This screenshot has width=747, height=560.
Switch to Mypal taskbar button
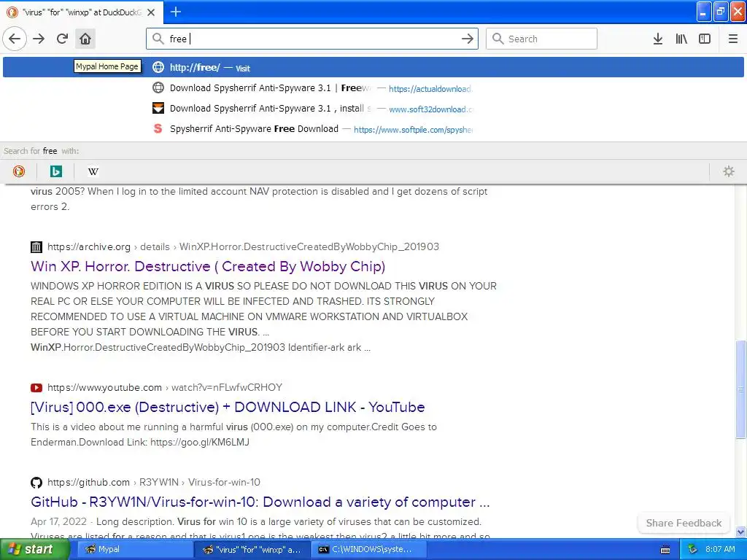pyautogui.click(x=135, y=549)
